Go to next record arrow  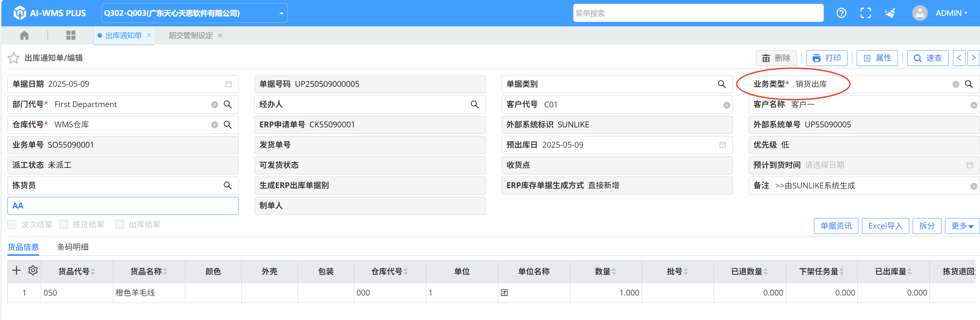pos(974,58)
